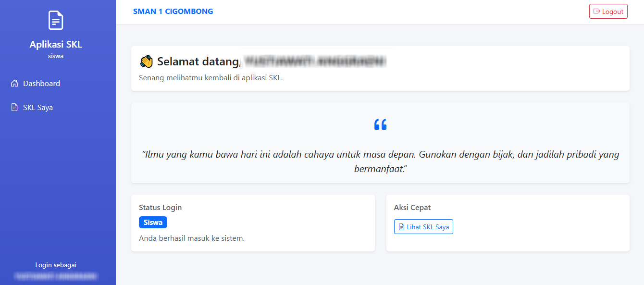
Task: Click 'Senang melihatmu kembali di aplikasi SKL.' text
Action: pyautogui.click(x=211, y=78)
